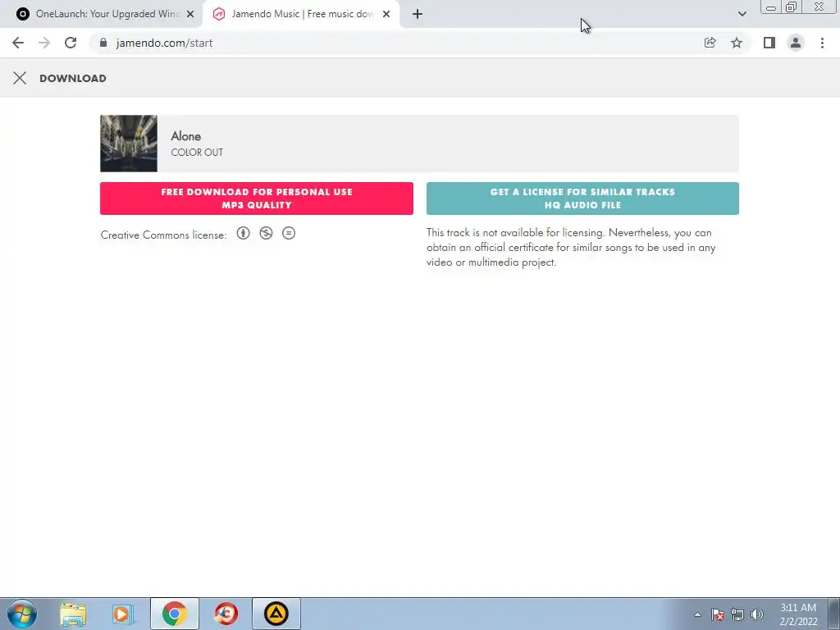Click the network status tray icon

(737, 614)
